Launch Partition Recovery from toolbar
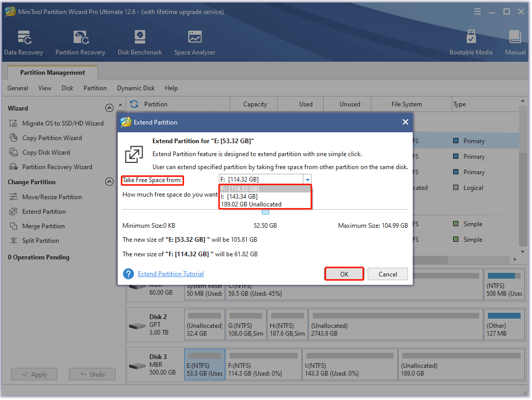The width and height of the screenshot is (532, 400). pyautogui.click(x=80, y=43)
